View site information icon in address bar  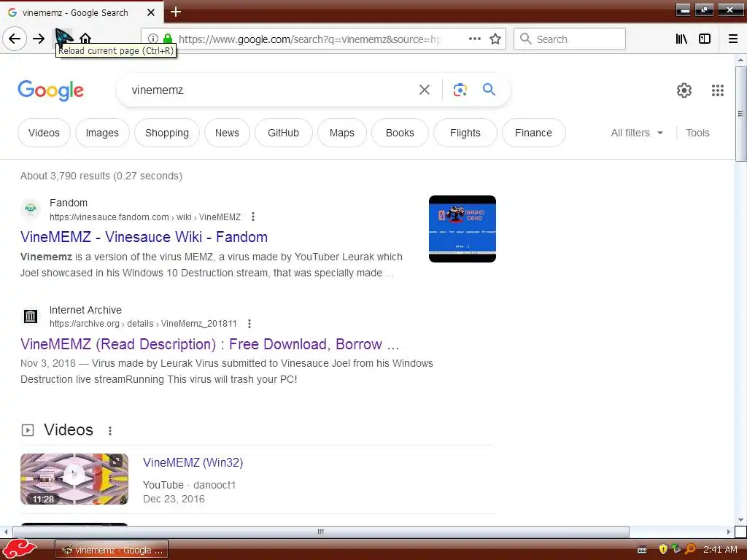pyautogui.click(x=153, y=39)
